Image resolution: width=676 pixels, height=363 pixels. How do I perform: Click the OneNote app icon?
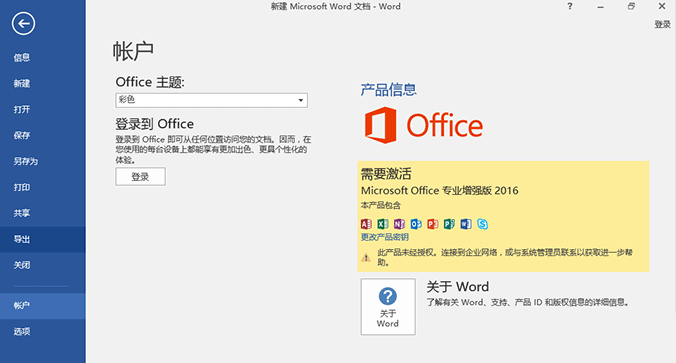399,224
